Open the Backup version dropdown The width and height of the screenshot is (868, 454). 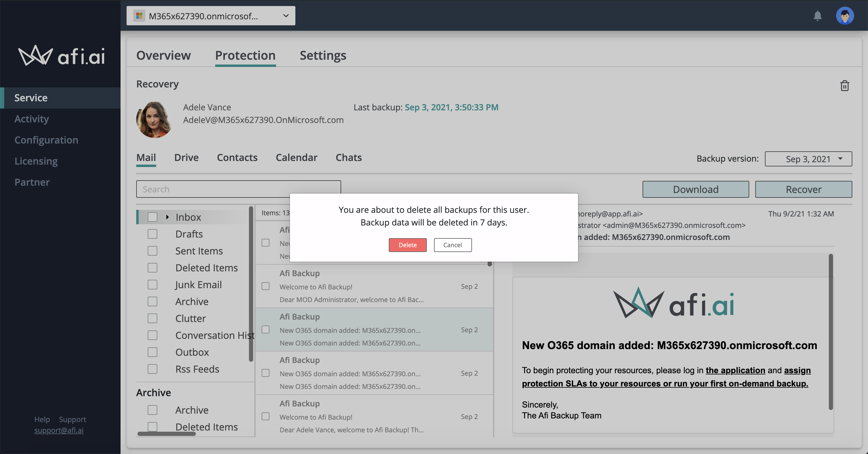(808, 159)
